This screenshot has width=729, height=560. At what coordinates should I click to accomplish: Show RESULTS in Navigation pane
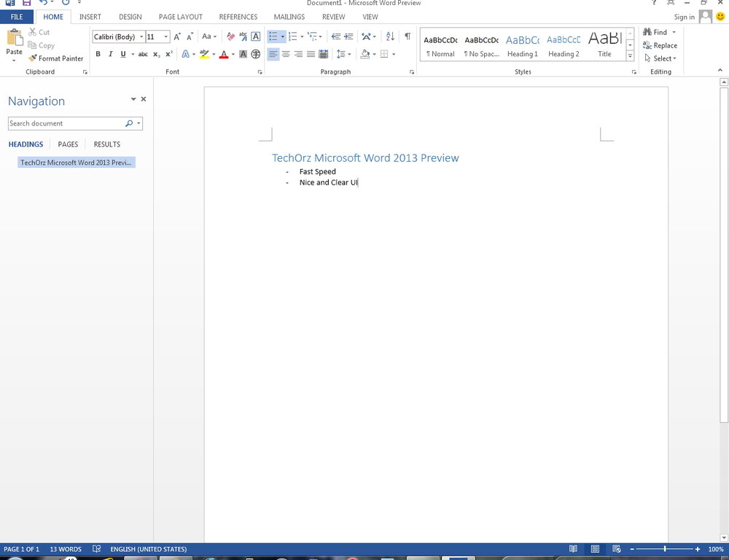(107, 144)
